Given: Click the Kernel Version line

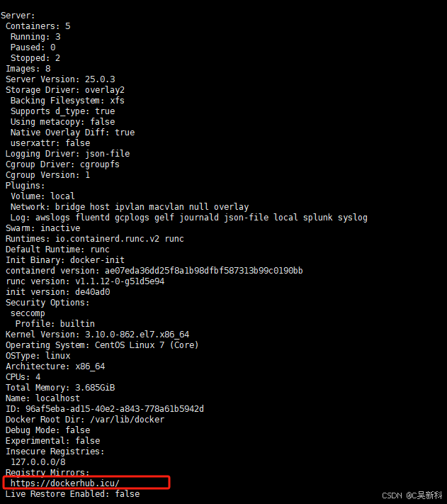Looking at the screenshot, I should pyautogui.click(x=97, y=335).
